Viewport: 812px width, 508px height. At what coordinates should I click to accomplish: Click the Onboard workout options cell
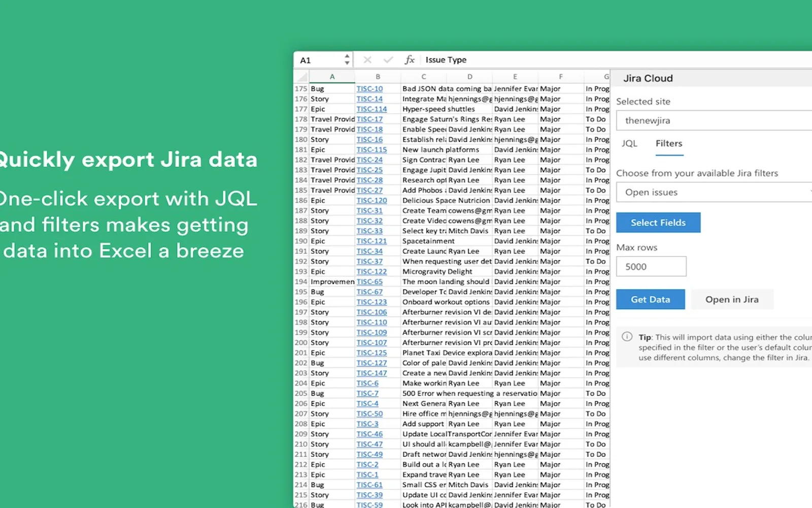(446, 302)
